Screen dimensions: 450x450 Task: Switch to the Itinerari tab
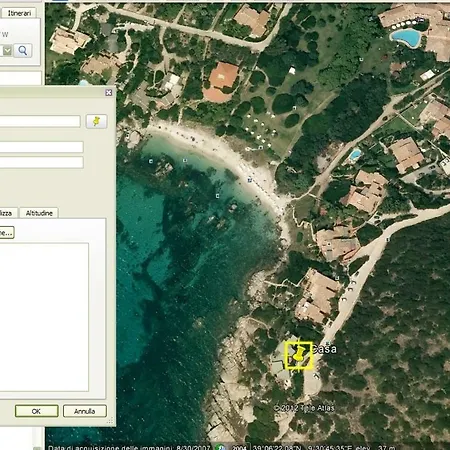[19, 13]
